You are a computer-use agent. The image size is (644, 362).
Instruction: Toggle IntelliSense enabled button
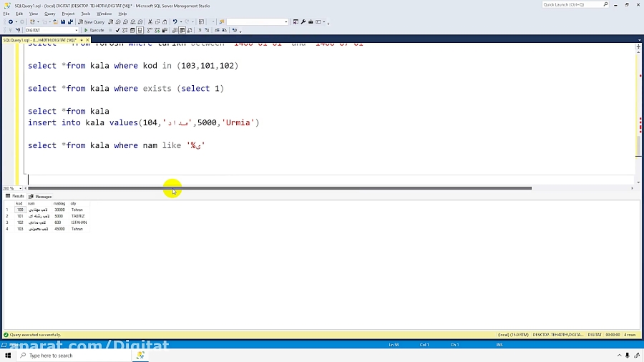[x=140, y=30]
